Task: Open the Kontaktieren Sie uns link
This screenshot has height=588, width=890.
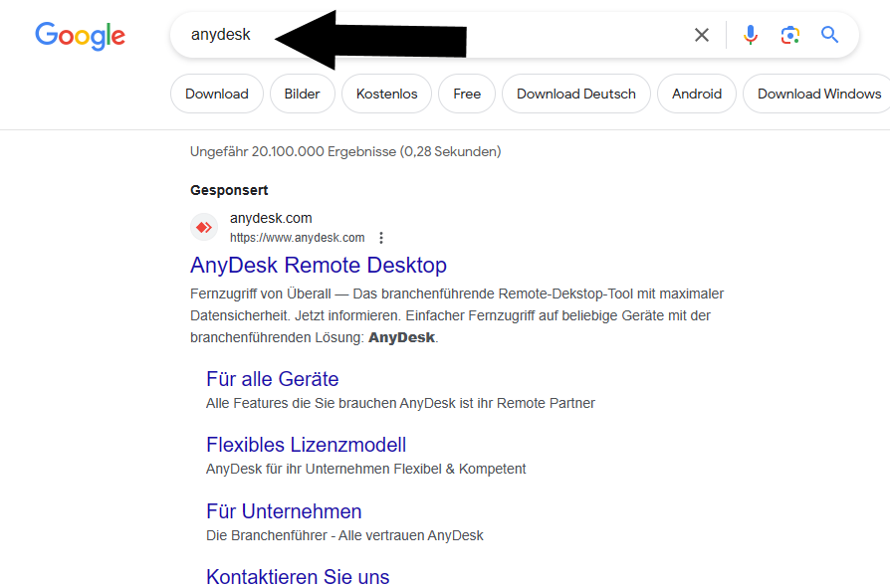Action: (x=298, y=577)
